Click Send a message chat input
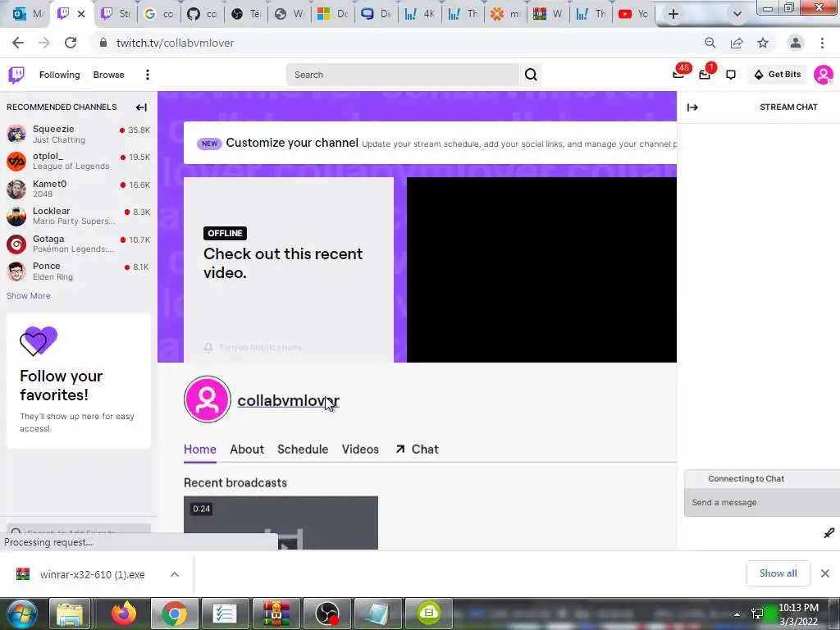 click(x=761, y=503)
